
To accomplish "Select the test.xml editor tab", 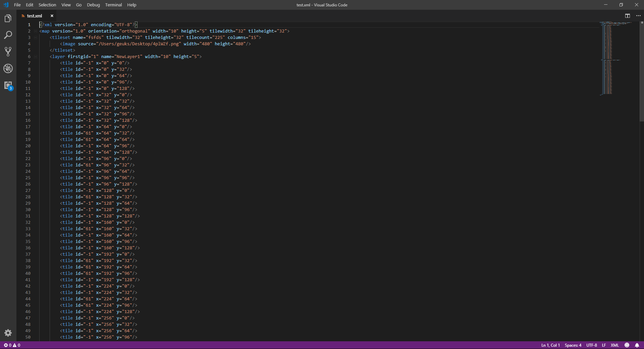I will (x=34, y=16).
